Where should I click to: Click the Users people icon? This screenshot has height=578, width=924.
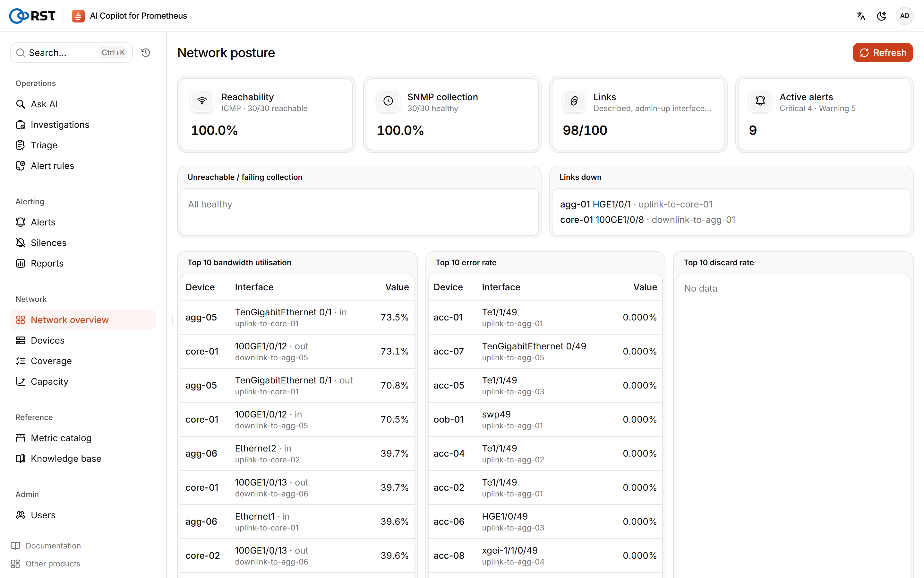[x=21, y=515]
